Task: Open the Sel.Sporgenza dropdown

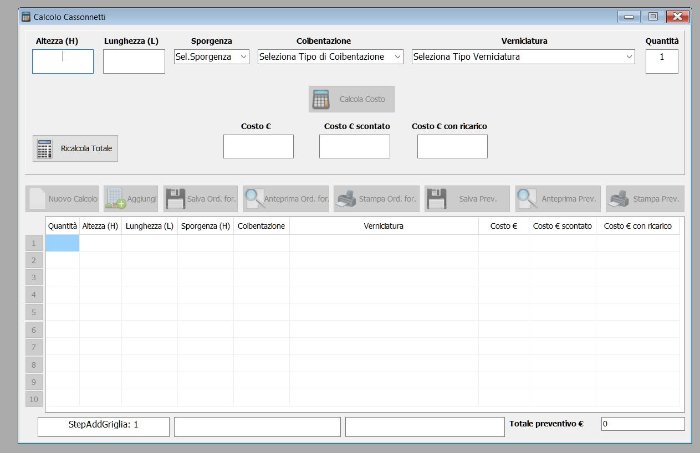Action: point(243,57)
